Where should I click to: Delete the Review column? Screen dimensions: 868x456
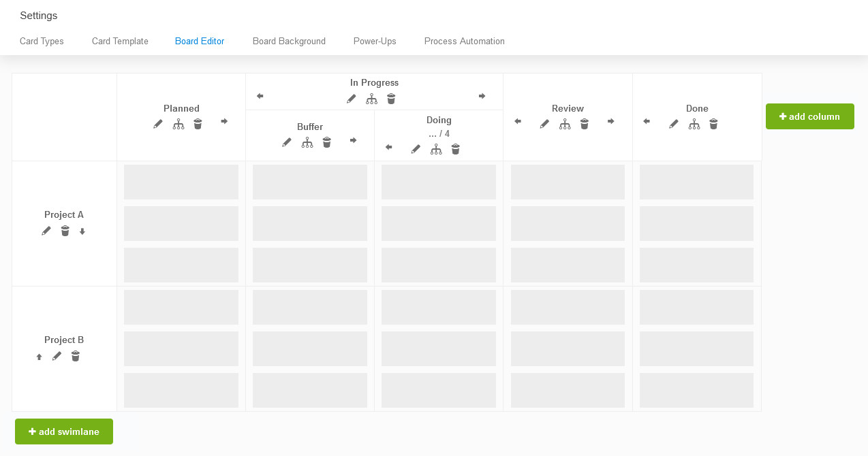(x=584, y=124)
